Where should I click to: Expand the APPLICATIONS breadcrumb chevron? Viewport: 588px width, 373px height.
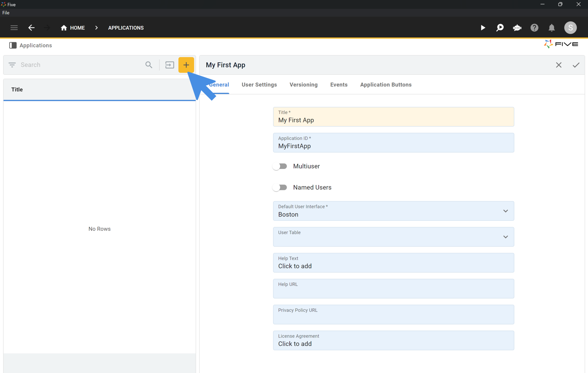[x=96, y=28]
